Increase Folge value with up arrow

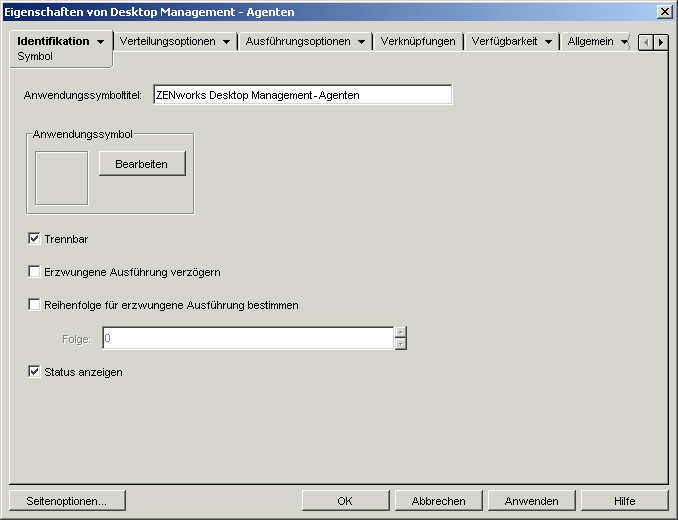(x=401, y=332)
